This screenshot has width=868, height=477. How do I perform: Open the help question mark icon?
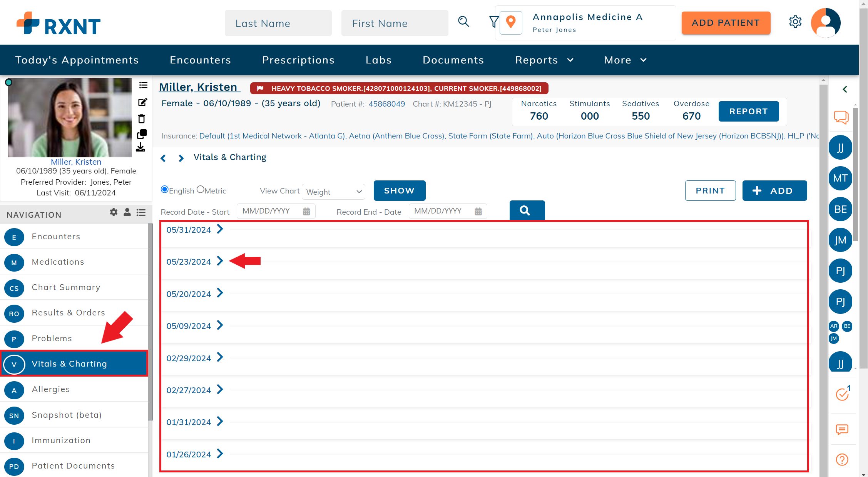[x=842, y=460]
